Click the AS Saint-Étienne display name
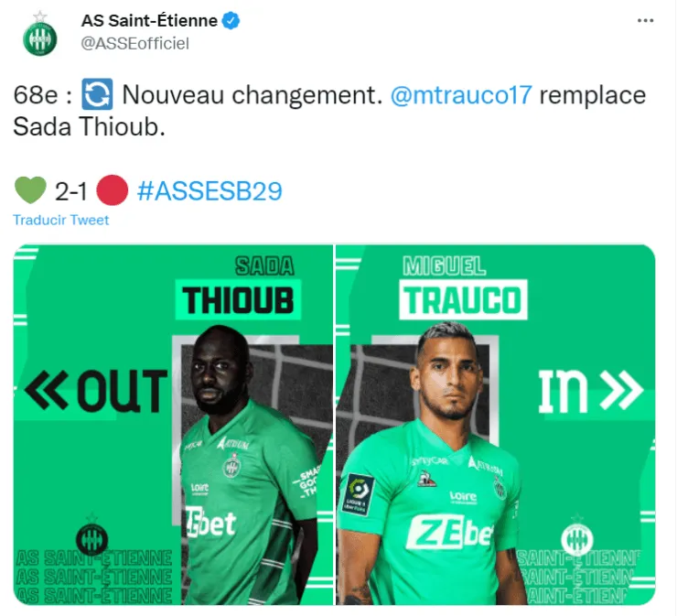This screenshot has height=616, width=677. (149, 20)
